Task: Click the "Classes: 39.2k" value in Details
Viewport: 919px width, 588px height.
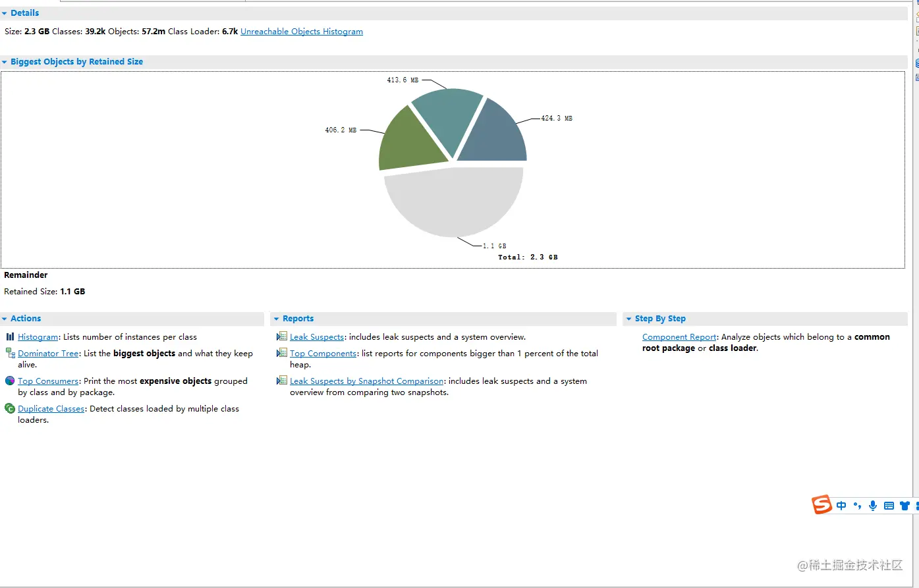Action: 79,31
